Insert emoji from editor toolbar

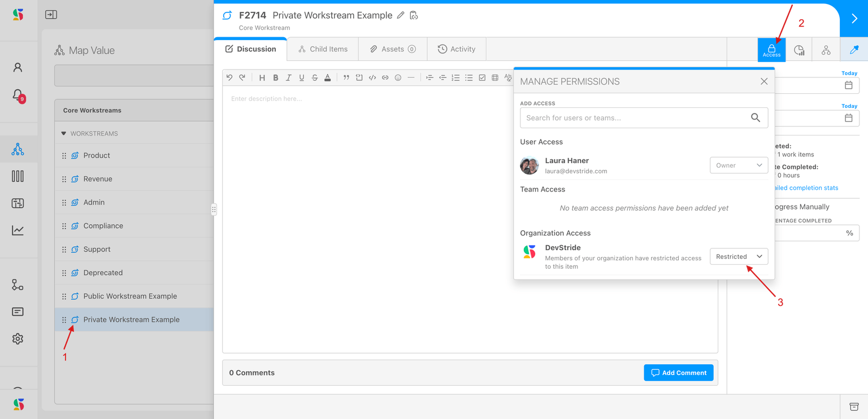coord(398,78)
